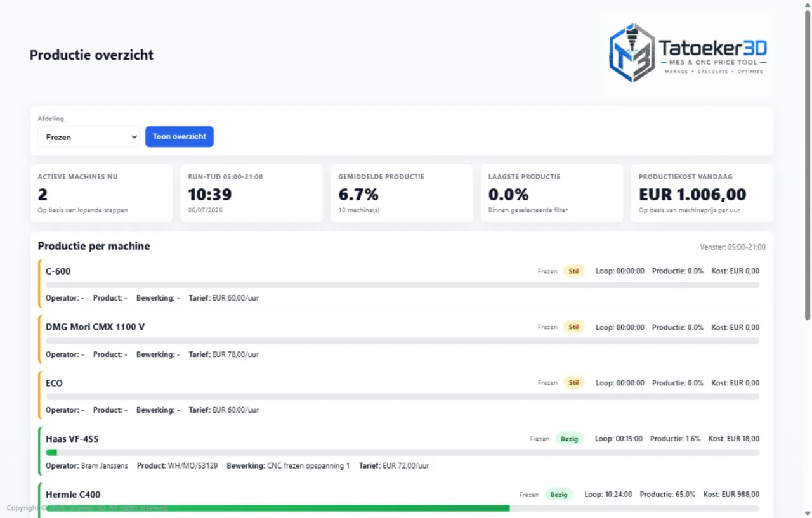Click the Stil badge on ECO row
This screenshot has height=518, width=812.
click(x=574, y=383)
